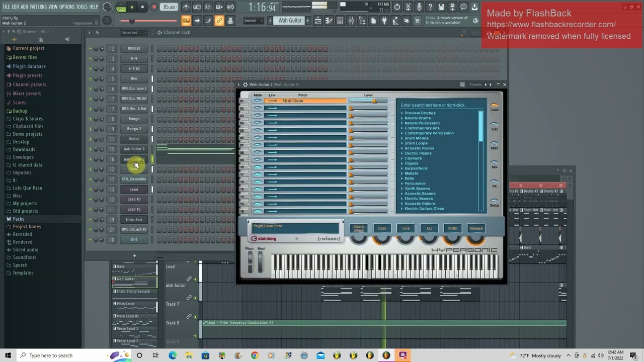Mute the BD0010 channel in channel rack

pyautogui.click(x=91, y=49)
